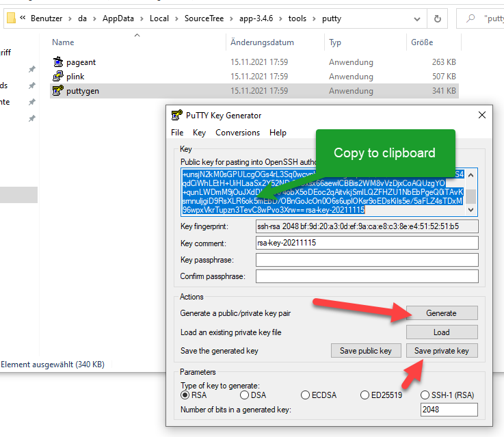Click the folder icon in address bar
The image size is (504, 437).
coord(11,18)
